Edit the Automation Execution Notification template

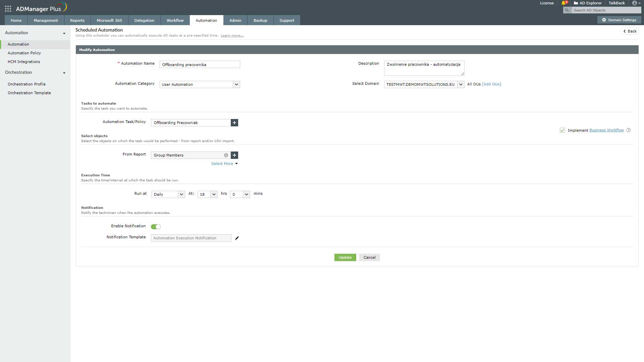pos(237,238)
